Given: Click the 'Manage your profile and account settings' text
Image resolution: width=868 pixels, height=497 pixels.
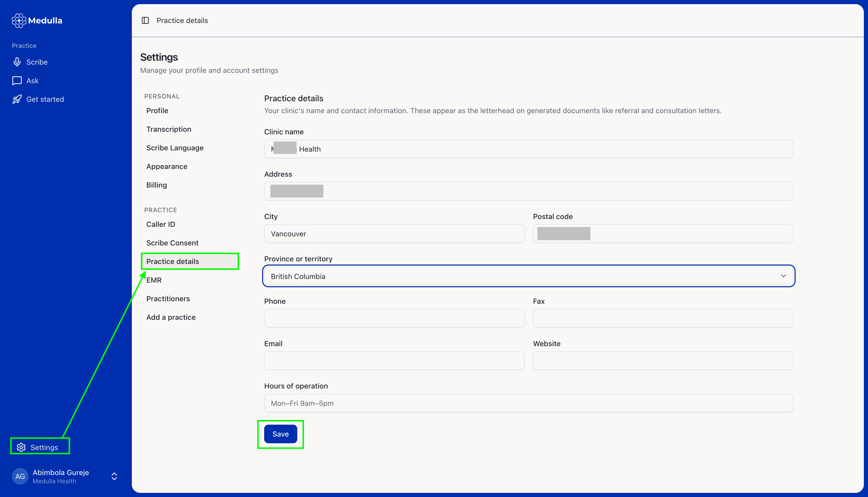Looking at the screenshot, I should coord(209,70).
